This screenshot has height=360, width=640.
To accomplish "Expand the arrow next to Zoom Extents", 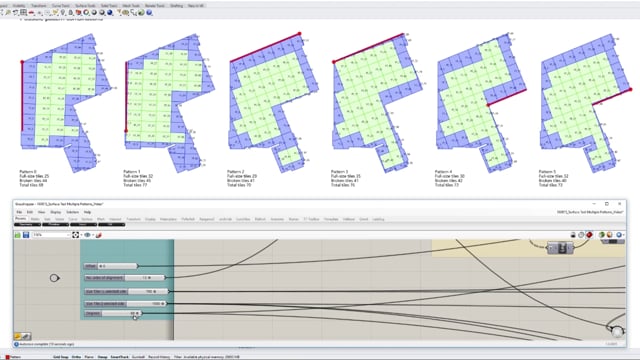I will (81, 235).
